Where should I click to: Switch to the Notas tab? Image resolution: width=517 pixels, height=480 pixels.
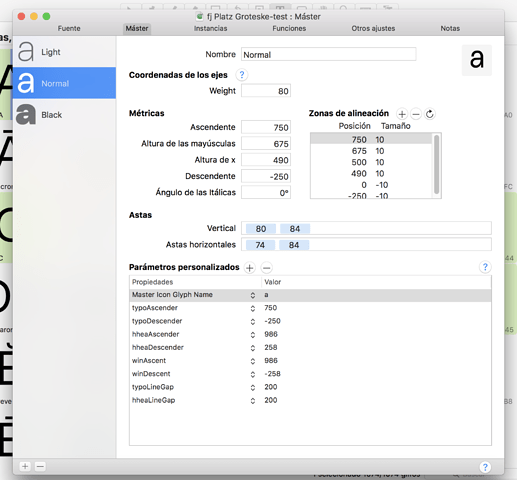(450, 28)
